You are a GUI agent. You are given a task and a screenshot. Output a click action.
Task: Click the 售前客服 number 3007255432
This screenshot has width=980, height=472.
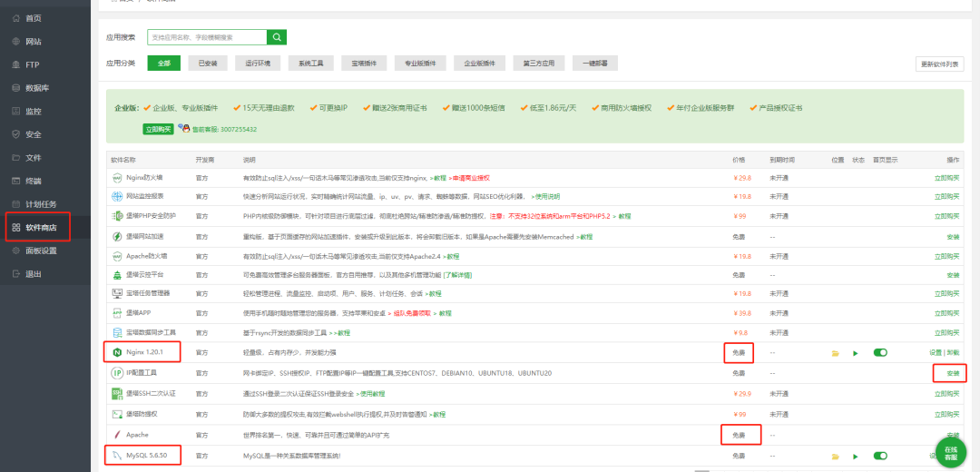tap(238, 130)
